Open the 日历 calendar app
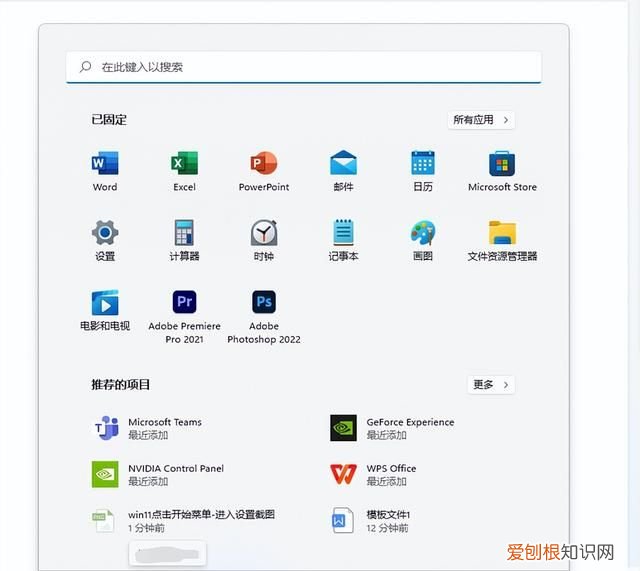Image resolution: width=640 pixels, height=571 pixels. (x=423, y=163)
